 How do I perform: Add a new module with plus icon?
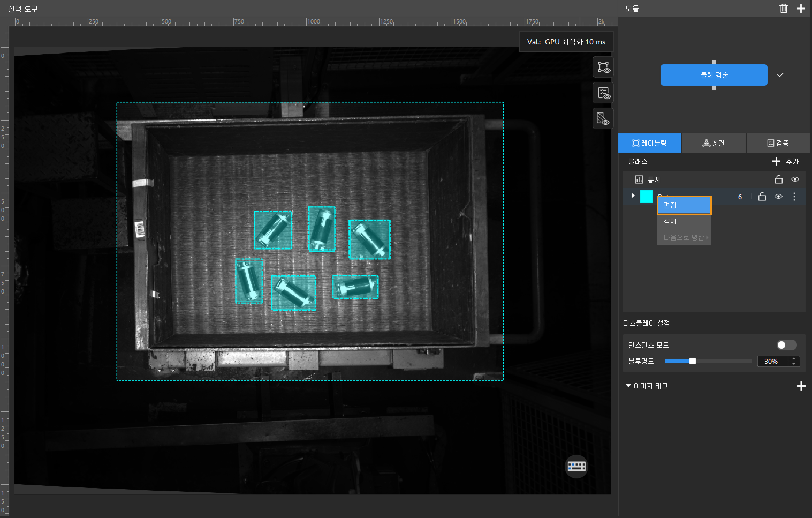(801, 8)
